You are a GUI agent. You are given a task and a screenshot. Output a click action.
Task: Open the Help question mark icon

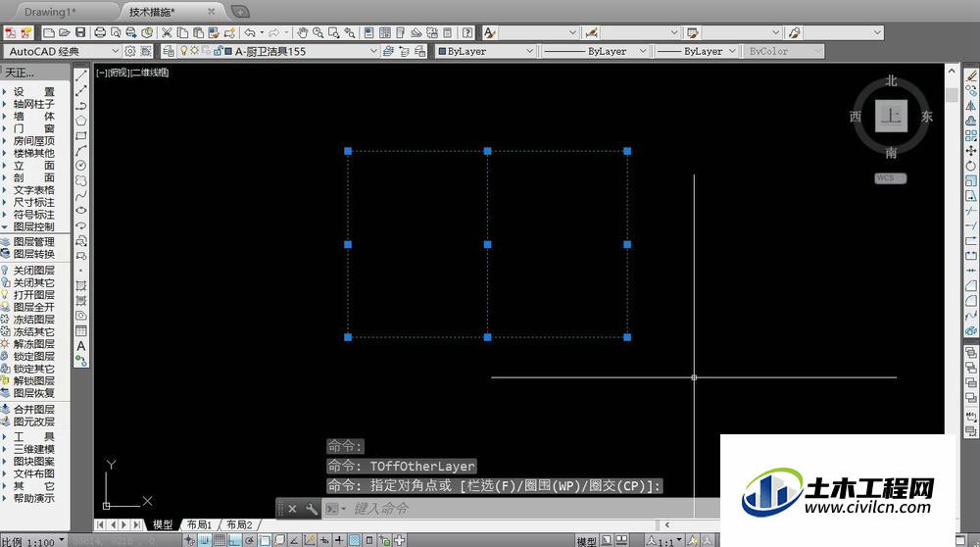(466, 32)
